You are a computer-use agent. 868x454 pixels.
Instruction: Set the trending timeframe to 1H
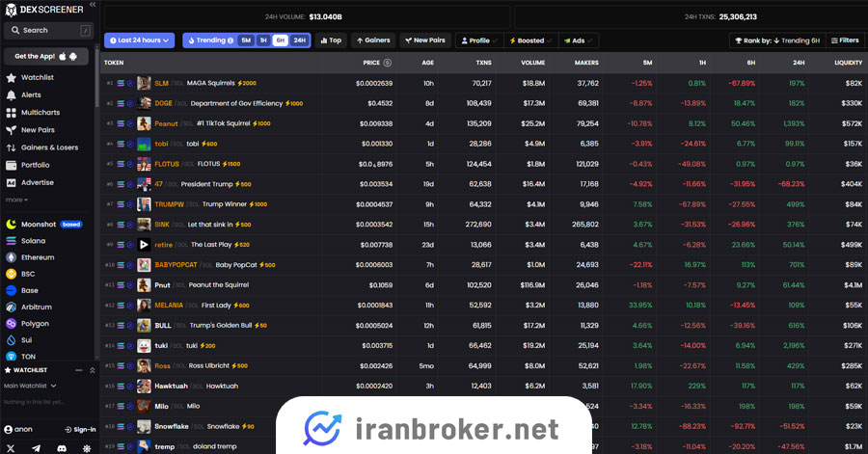[263, 40]
